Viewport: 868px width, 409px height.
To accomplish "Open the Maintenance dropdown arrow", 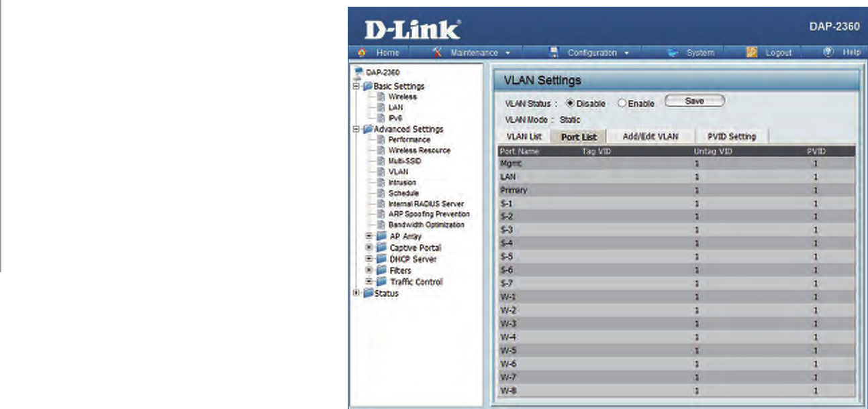I will coord(508,53).
